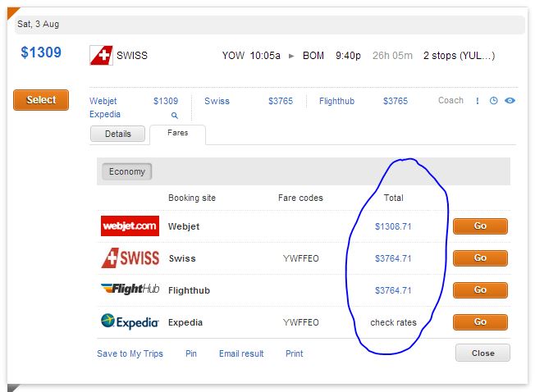The width and height of the screenshot is (535, 392).
Task: Click the $3764.71 total in Swiss row
Action: tap(393, 258)
